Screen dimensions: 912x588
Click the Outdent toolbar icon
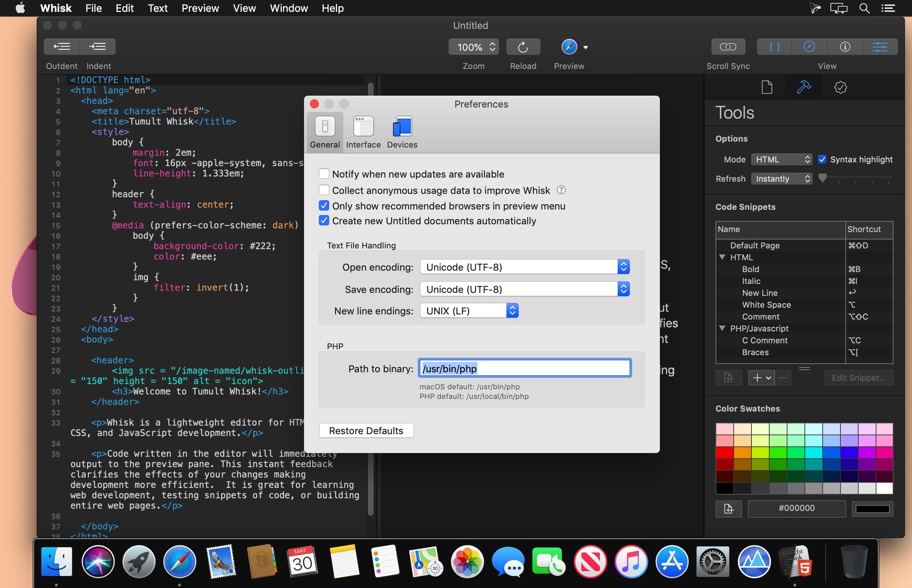[62, 47]
